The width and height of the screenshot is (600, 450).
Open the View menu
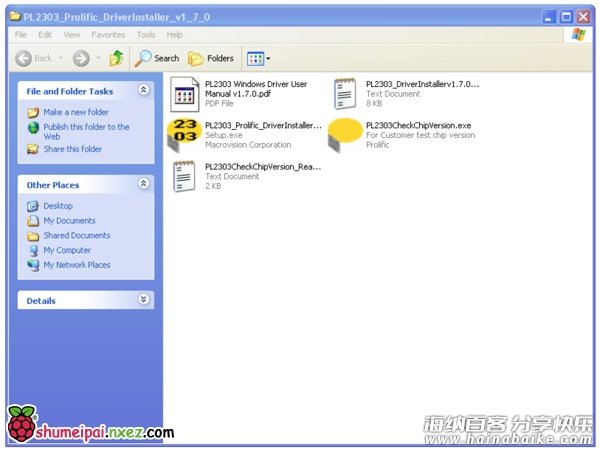72,35
